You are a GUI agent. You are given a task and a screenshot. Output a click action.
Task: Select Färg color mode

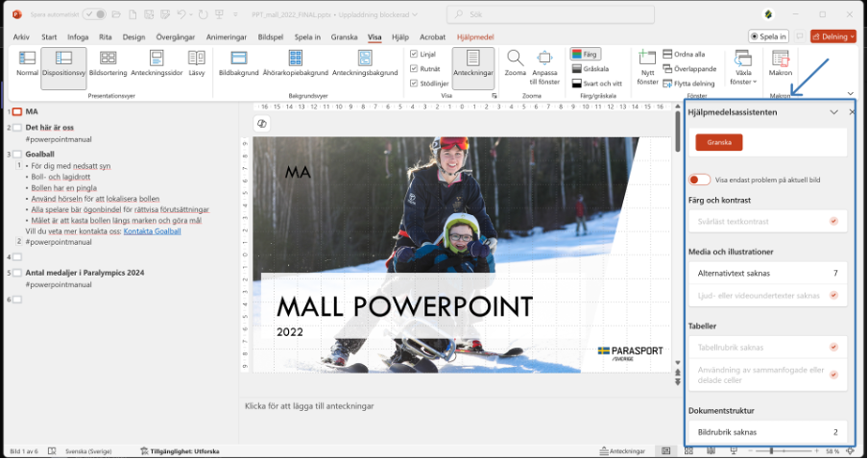[x=585, y=55]
